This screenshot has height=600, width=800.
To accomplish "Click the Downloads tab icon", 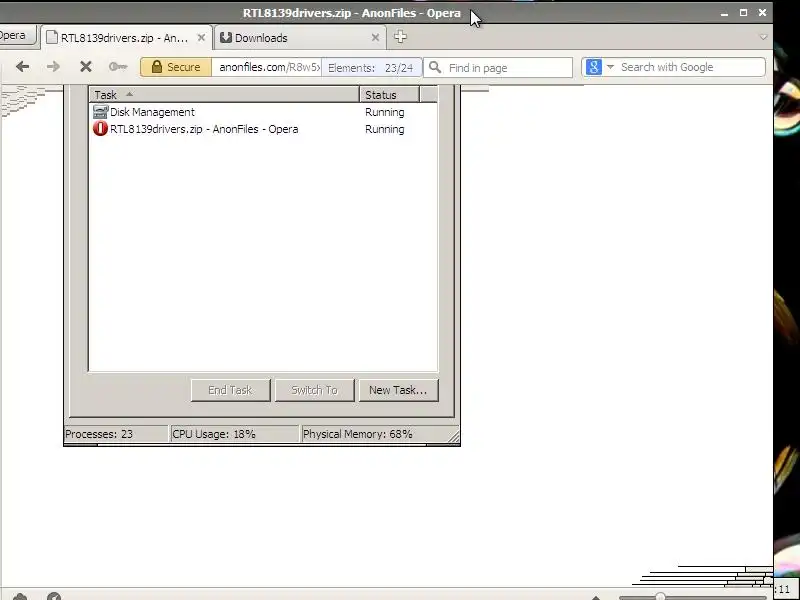I will [226, 38].
